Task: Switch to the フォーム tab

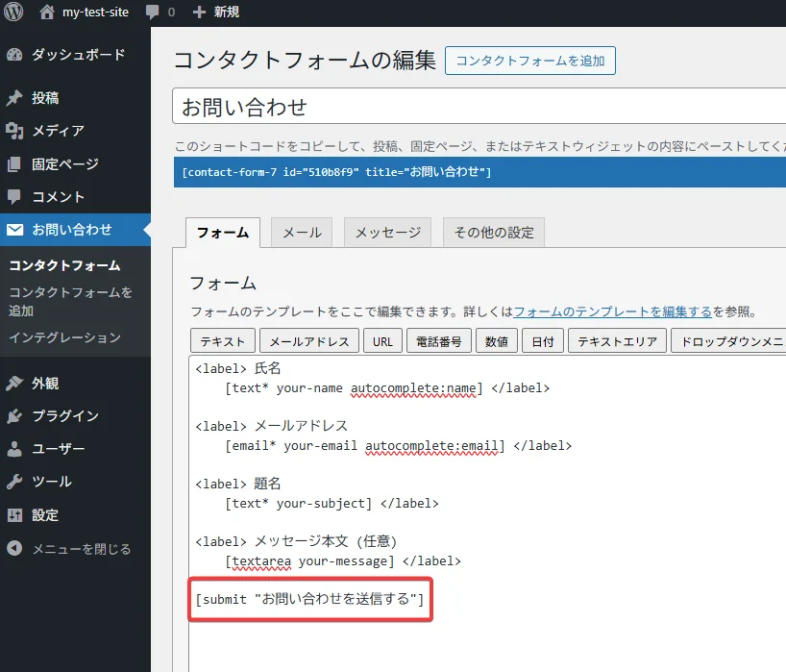Action: click(223, 233)
